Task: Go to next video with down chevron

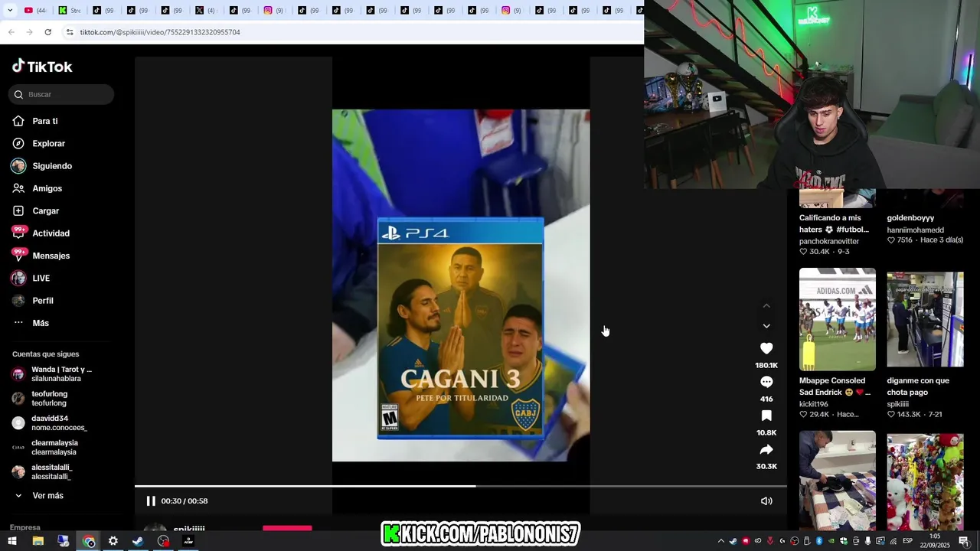Action: (766, 326)
